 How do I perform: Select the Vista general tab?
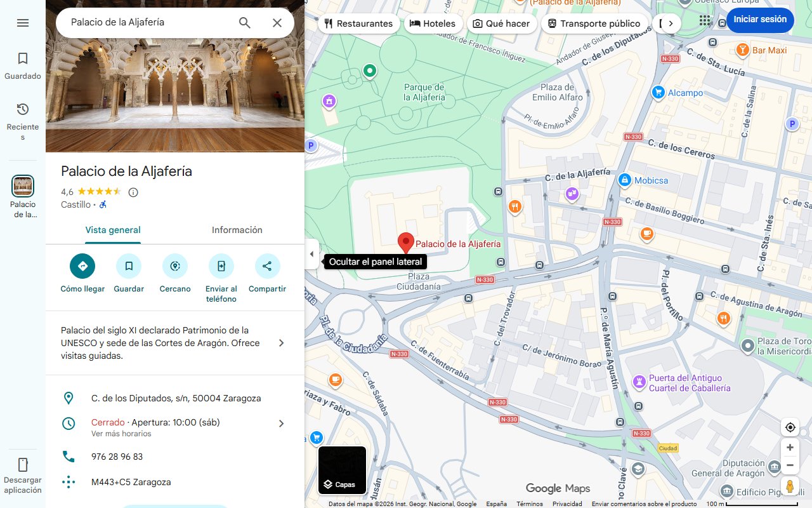point(113,230)
